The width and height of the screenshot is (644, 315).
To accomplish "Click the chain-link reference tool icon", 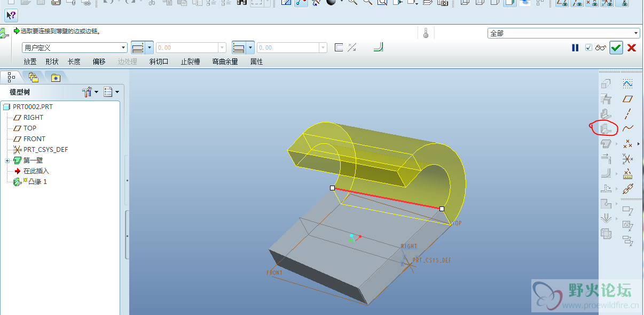I will pos(628,188).
